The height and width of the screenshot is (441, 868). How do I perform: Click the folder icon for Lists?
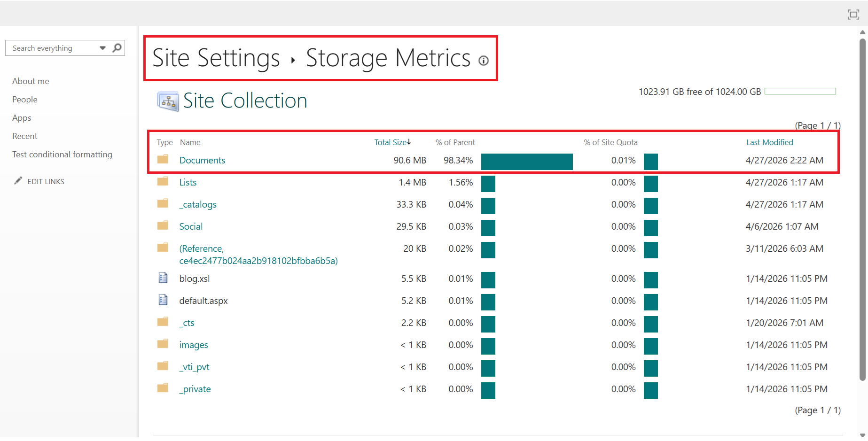click(x=163, y=181)
